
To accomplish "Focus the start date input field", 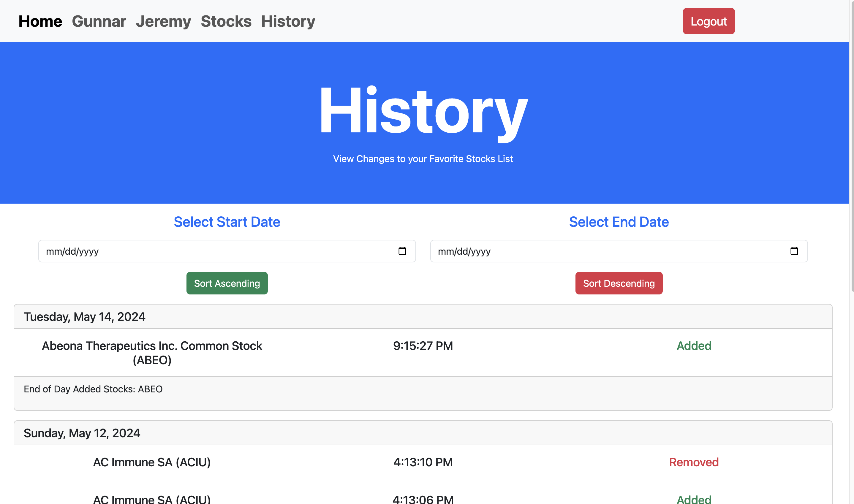I will [227, 251].
